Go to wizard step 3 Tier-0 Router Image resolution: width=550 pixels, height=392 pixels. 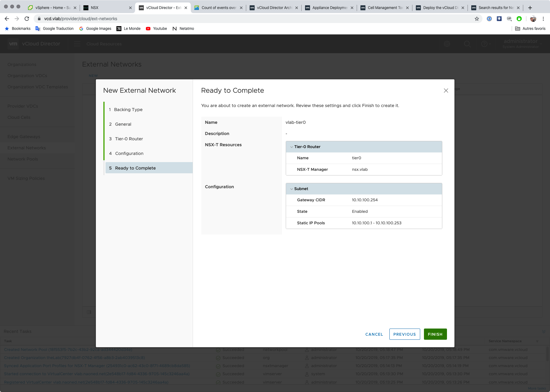(149, 139)
